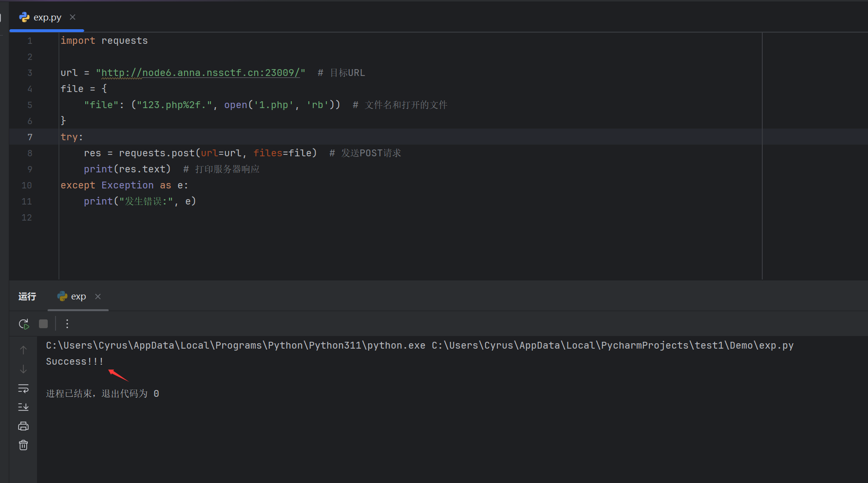This screenshot has height=483, width=868.
Task: Jump up the stack trace arrow
Action: [x=23, y=350]
